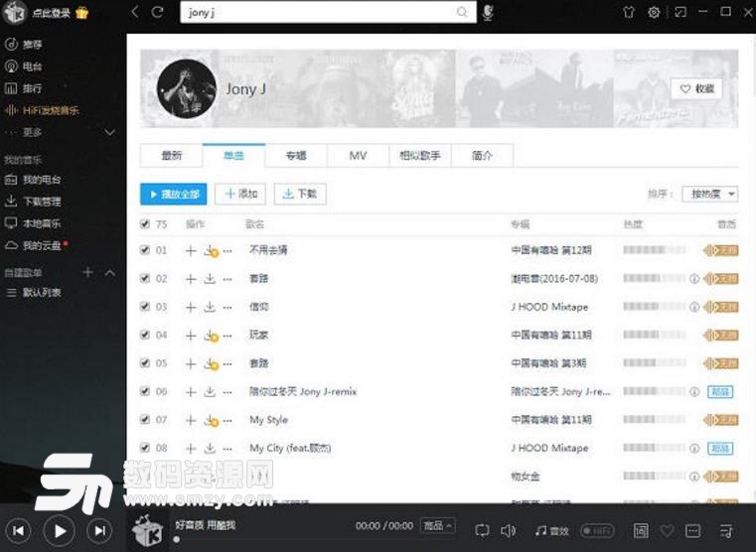756x552 pixels.
Task: Open 本地音乐 local music
Action: click(33, 223)
